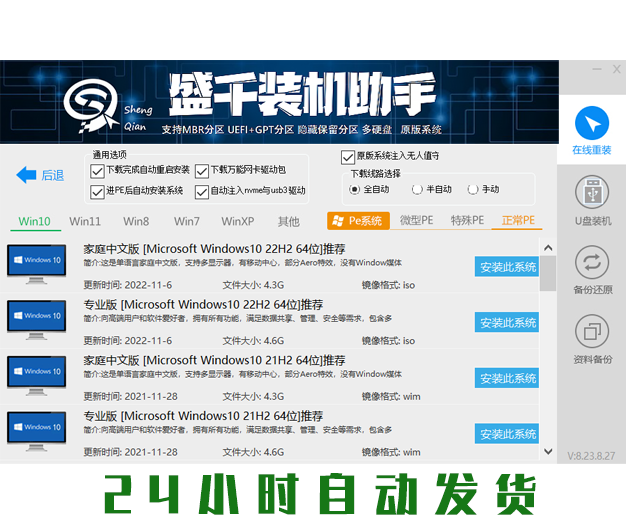Click title 专业版 [Microsoft Windows10 22H2 64位]推荐
Screen dimensions: 626x523
(x=203, y=305)
